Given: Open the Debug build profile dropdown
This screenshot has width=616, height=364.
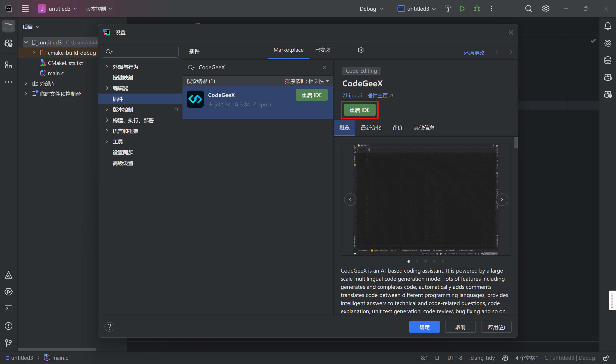Looking at the screenshot, I should pos(372,9).
